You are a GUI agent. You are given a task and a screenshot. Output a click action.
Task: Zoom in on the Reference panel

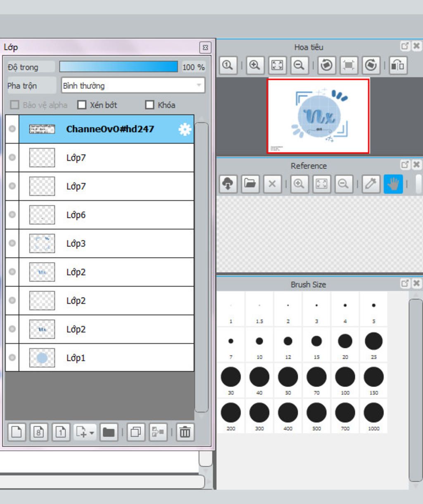(x=299, y=184)
